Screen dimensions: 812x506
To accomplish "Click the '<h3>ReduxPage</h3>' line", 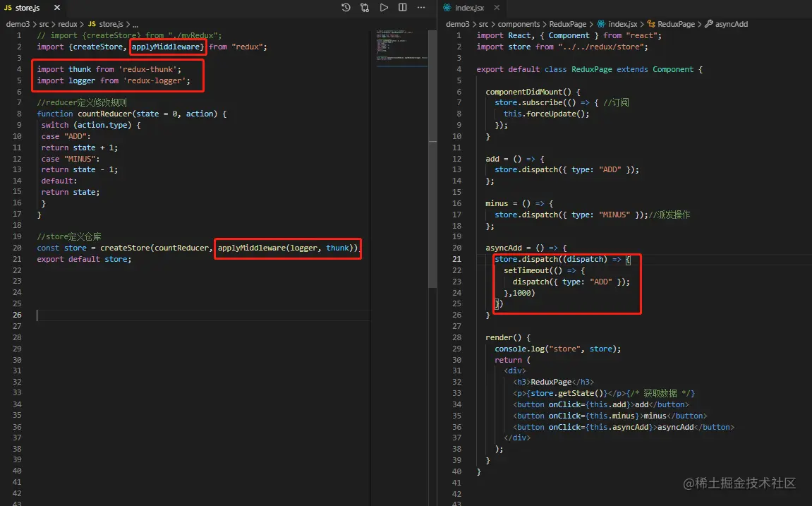I will tap(553, 382).
